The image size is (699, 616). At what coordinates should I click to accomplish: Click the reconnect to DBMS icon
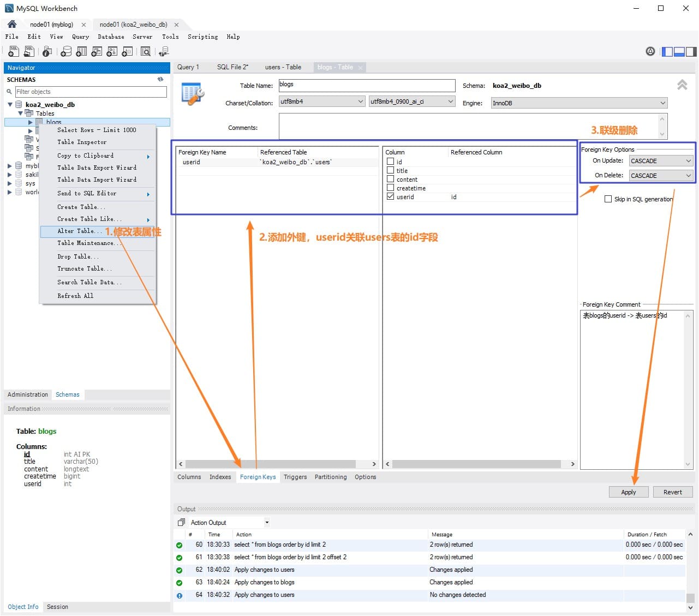click(x=164, y=51)
